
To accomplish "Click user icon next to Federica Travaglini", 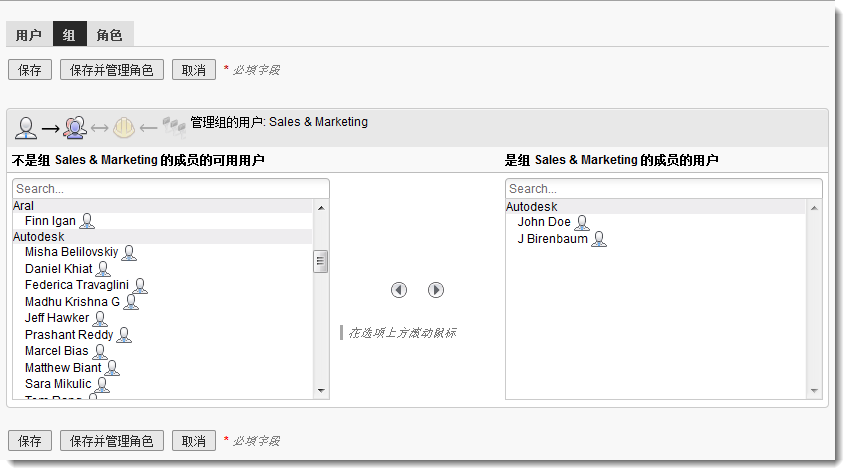I will [x=140, y=286].
